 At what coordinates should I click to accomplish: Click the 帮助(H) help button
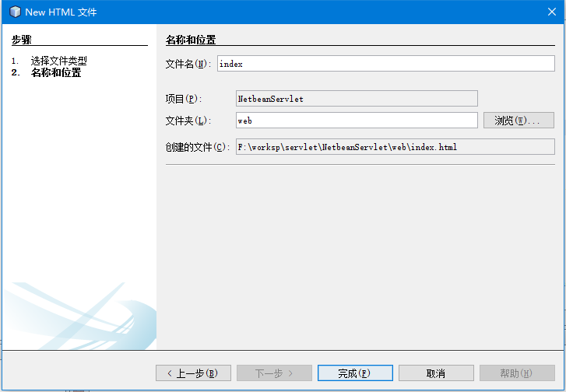[x=517, y=373]
